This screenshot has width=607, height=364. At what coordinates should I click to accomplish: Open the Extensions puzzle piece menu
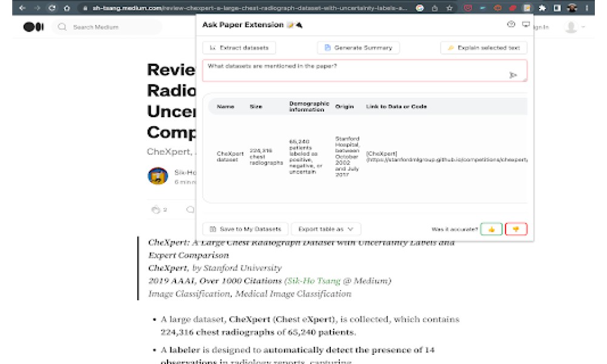coord(542,8)
